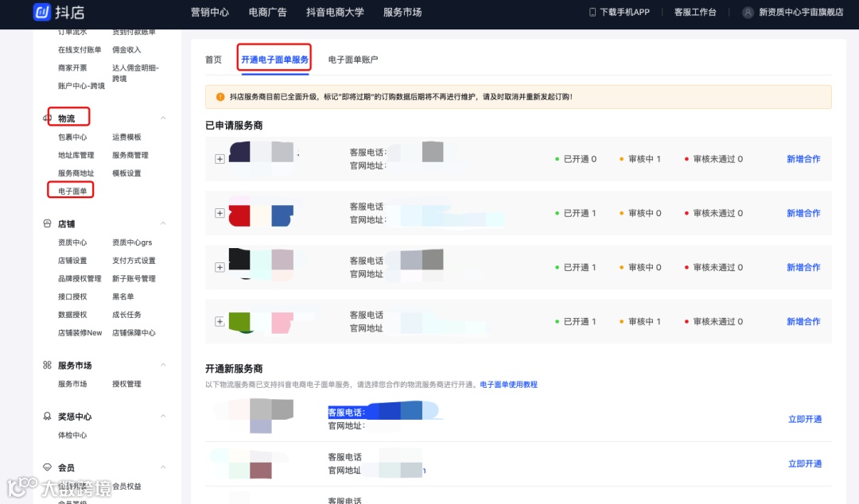The height and width of the screenshot is (504, 859).
Task: Open 黑名单 in the sidebar
Action: coord(122,297)
